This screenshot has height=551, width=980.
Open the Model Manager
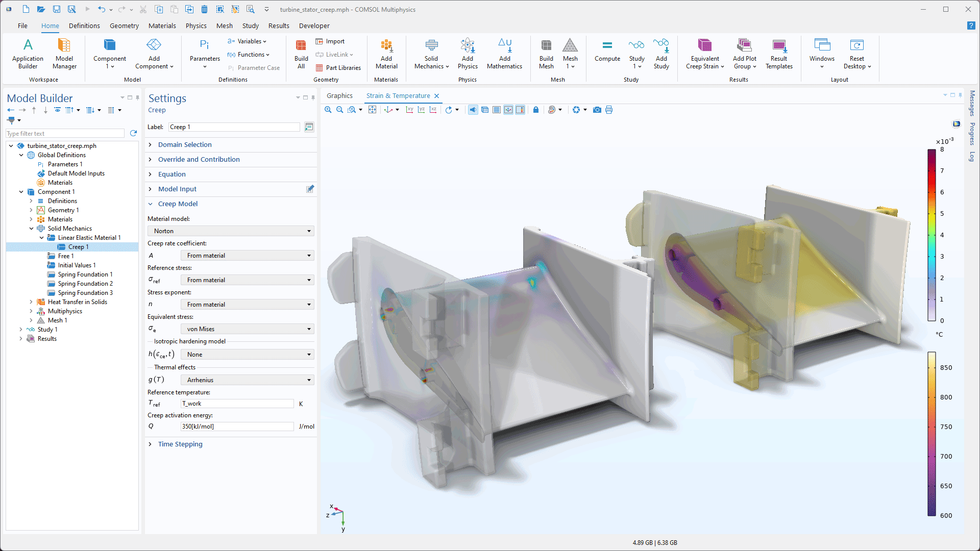click(x=64, y=53)
